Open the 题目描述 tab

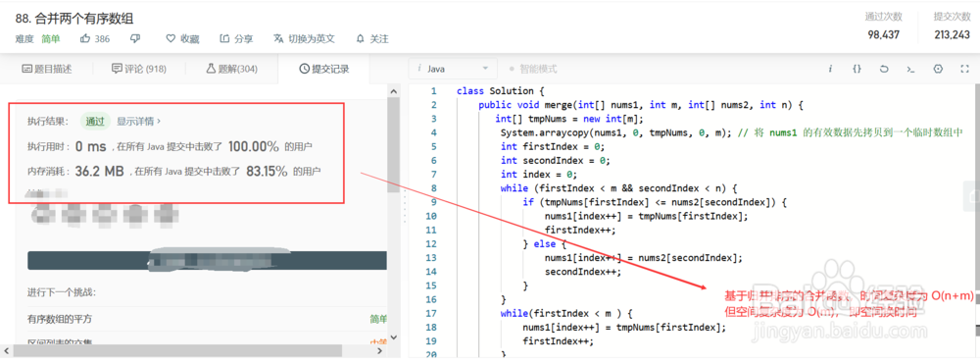pyautogui.click(x=47, y=69)
